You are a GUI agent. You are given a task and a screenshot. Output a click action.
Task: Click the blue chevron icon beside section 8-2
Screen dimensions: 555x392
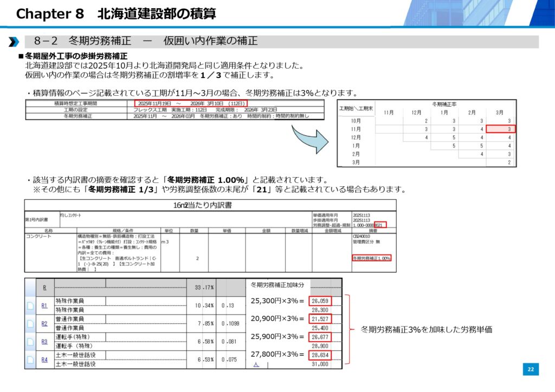(x=14, y=42)
